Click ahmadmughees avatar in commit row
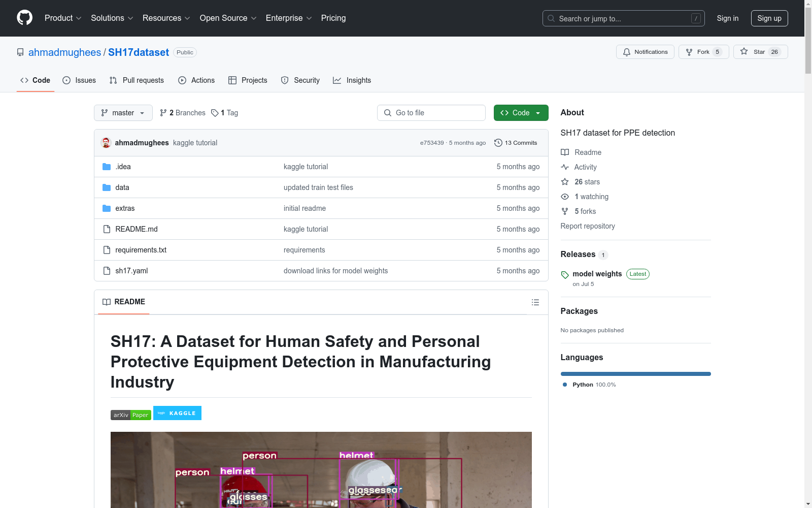Image resolution: width=812 pixels, height=508 pixels. tap(106, 143)
